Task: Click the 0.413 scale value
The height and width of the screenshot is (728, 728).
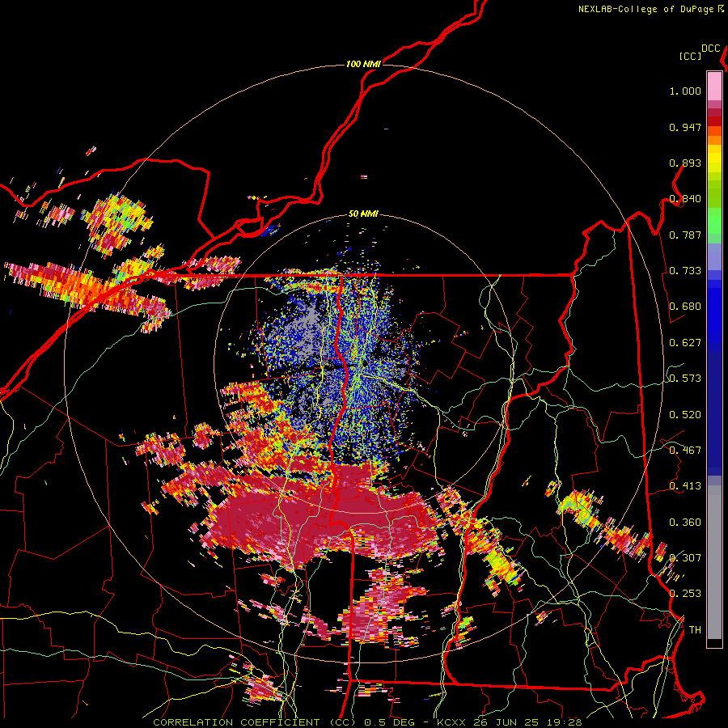Action: [685, 486]
